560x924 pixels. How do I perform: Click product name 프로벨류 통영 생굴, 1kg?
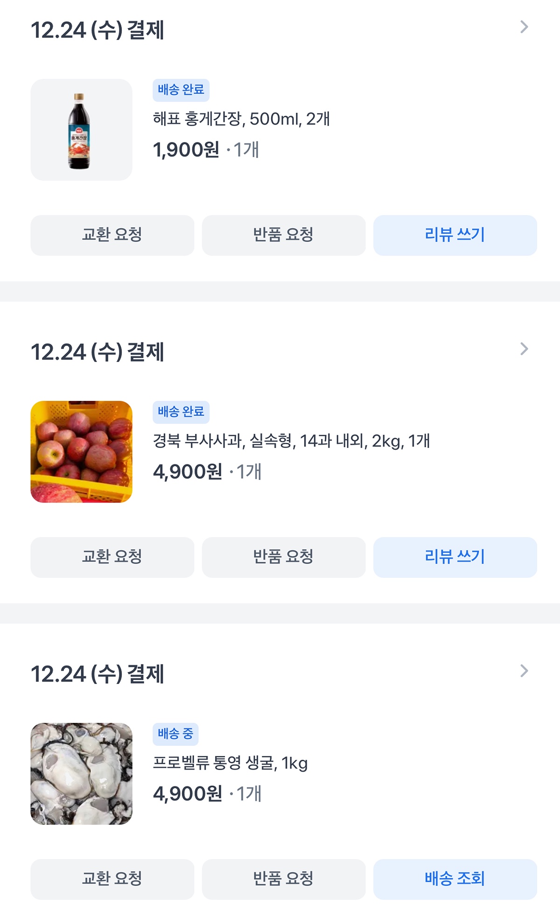point(230,763)
